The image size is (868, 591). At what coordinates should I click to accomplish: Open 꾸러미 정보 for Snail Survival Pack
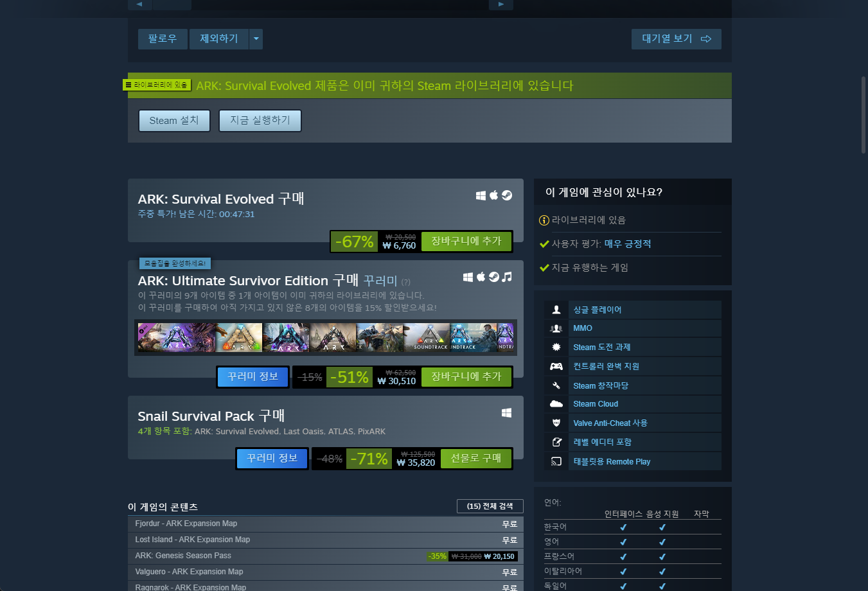[x=272, y=458]
